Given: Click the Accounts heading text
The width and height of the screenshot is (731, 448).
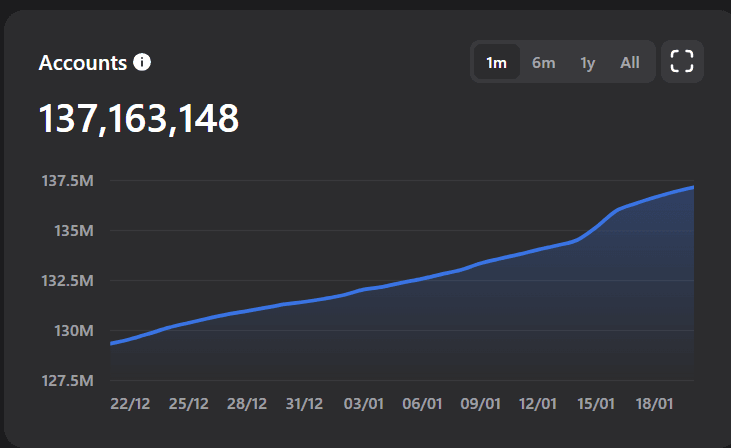Looking at the screenshot, I should [83, 63].
